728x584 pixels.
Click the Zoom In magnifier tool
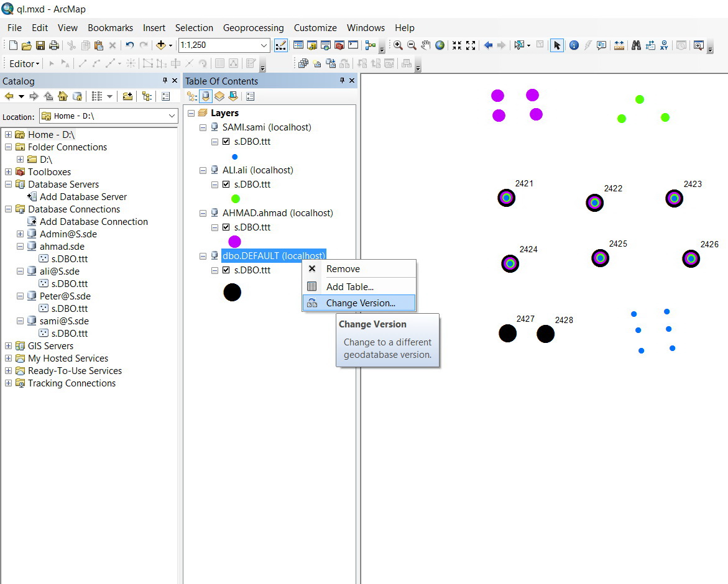pos(398,45)
